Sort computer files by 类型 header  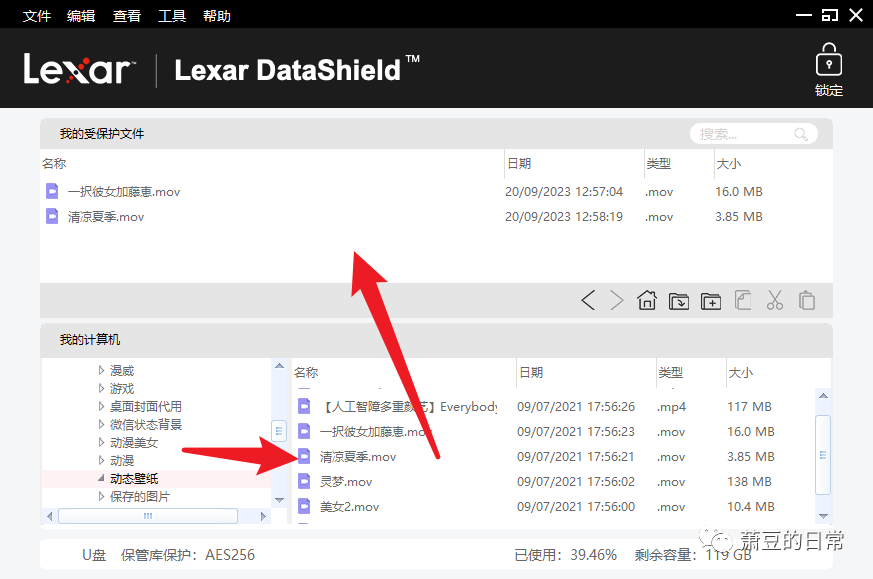[671, 372]
